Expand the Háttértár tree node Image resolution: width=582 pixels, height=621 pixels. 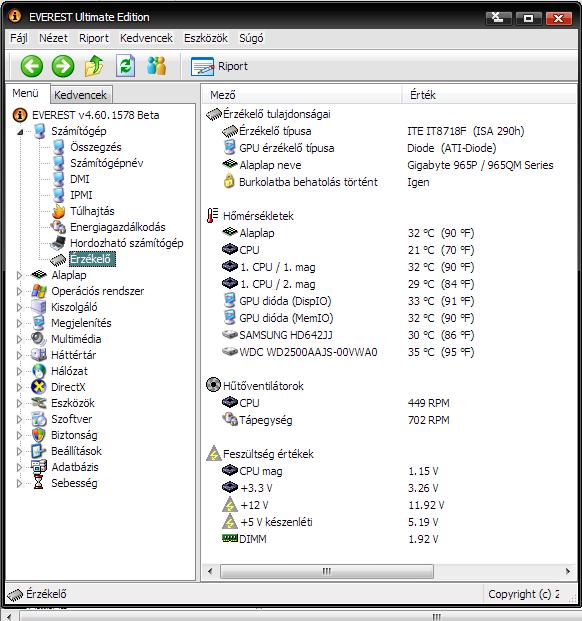(19, 355)
